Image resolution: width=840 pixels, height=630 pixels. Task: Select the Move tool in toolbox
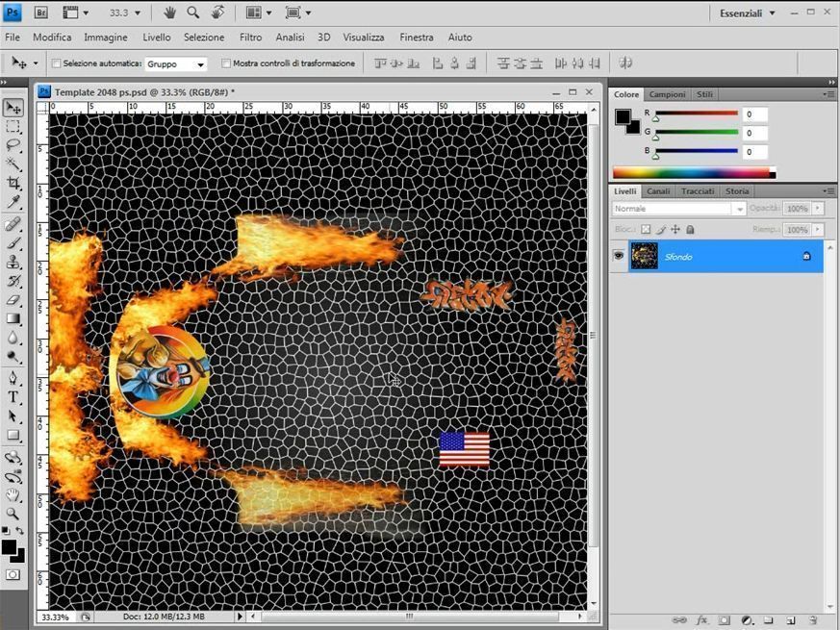[13, 108]
